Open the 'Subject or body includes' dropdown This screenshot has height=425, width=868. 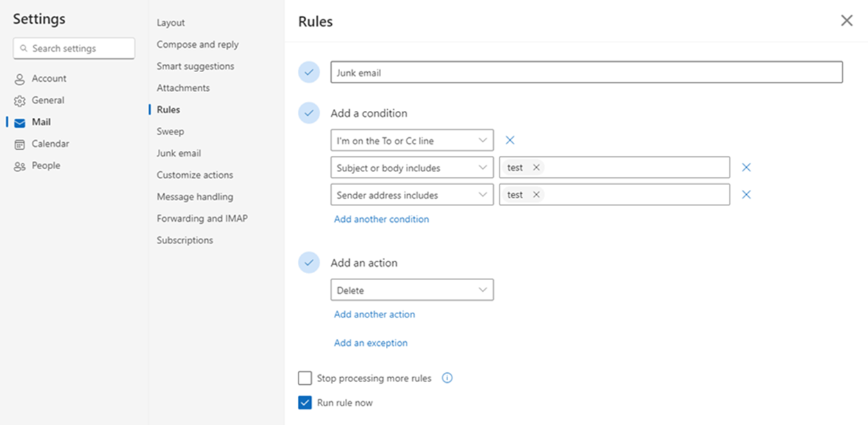[412, 167]
